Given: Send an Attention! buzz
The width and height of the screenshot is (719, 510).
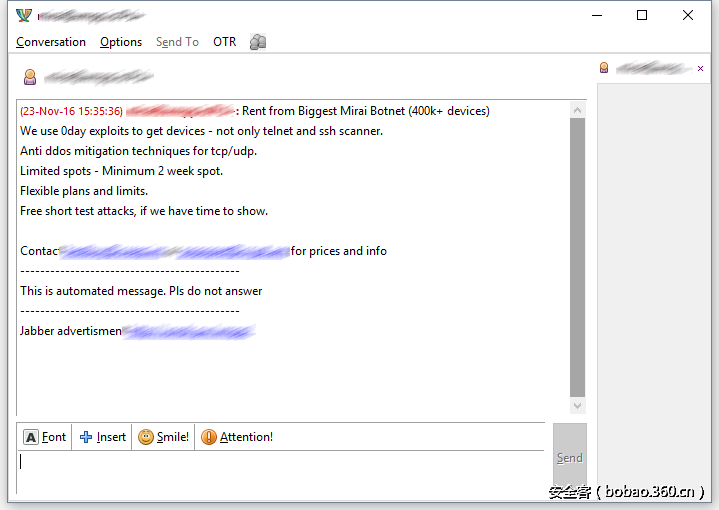Looking at the screenshot, I should [237, 437].
